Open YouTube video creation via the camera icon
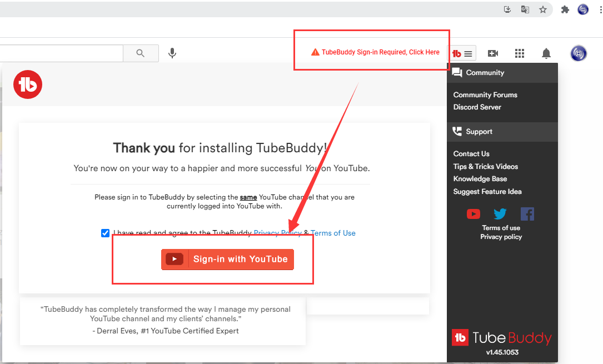The width and height of the screenshot is (603, 364). [492, 53]
